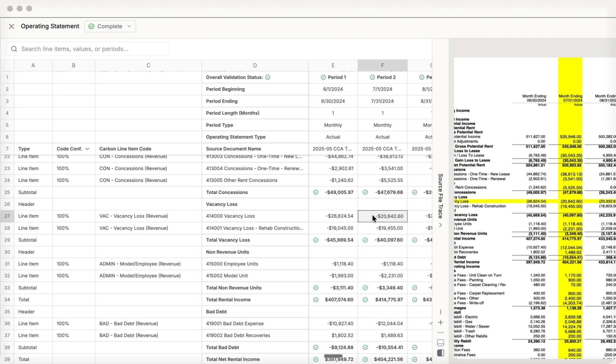Viewport: 616px width, 364px height.
Task: Click check icon beside Total Non Revenue Units -$3,111.40
Action: (x=316, y=288)
